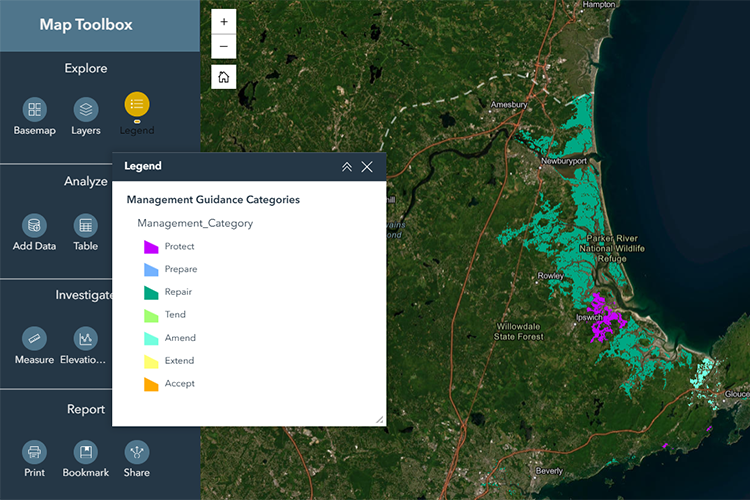Click the Accept legend label

tap(179, 383)
